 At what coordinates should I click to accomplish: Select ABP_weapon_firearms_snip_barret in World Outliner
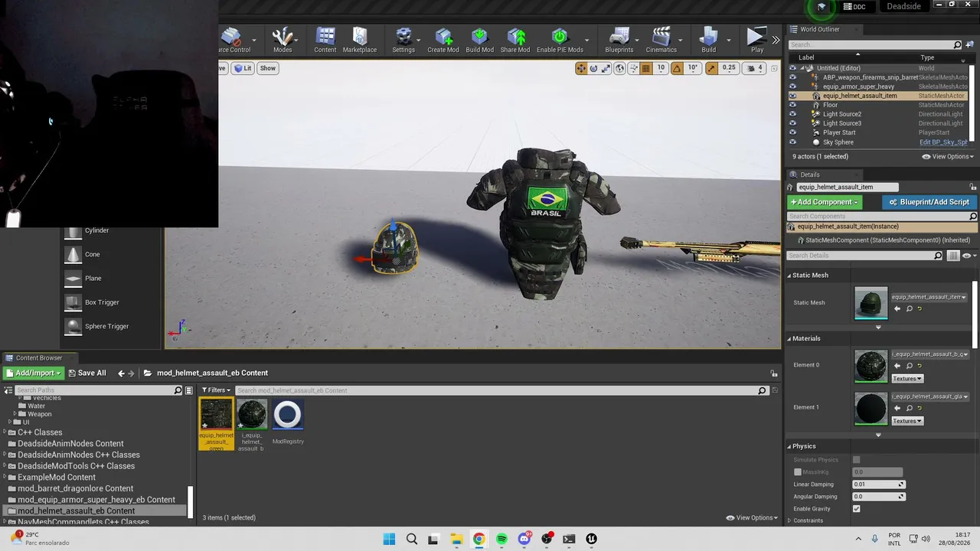[x=870, y=77]
